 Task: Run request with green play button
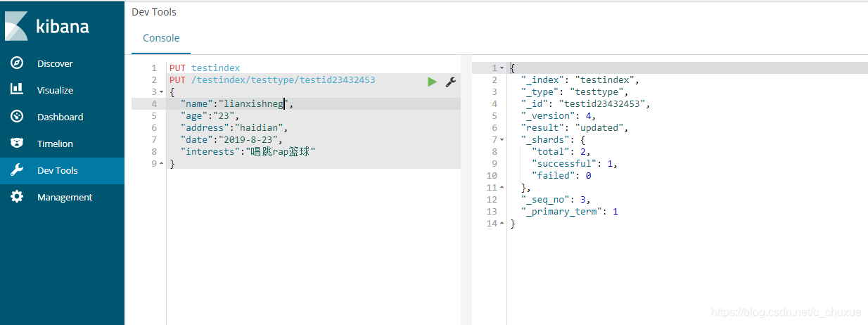tap(432, 82)
